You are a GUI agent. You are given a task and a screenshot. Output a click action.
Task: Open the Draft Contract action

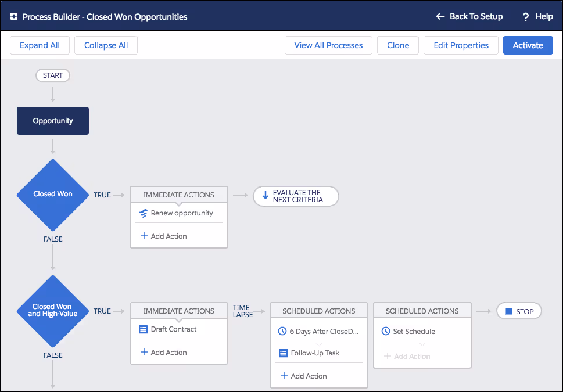pyautogui.click(x=179, y=329)
